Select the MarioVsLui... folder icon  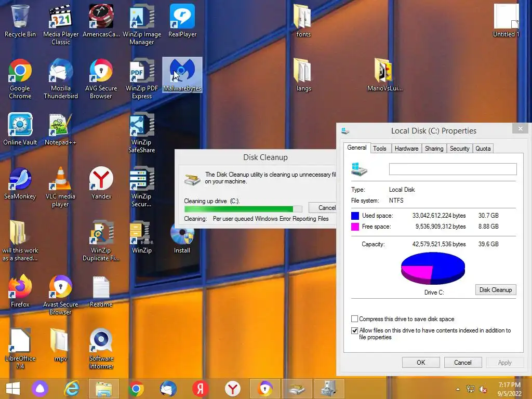385,75
